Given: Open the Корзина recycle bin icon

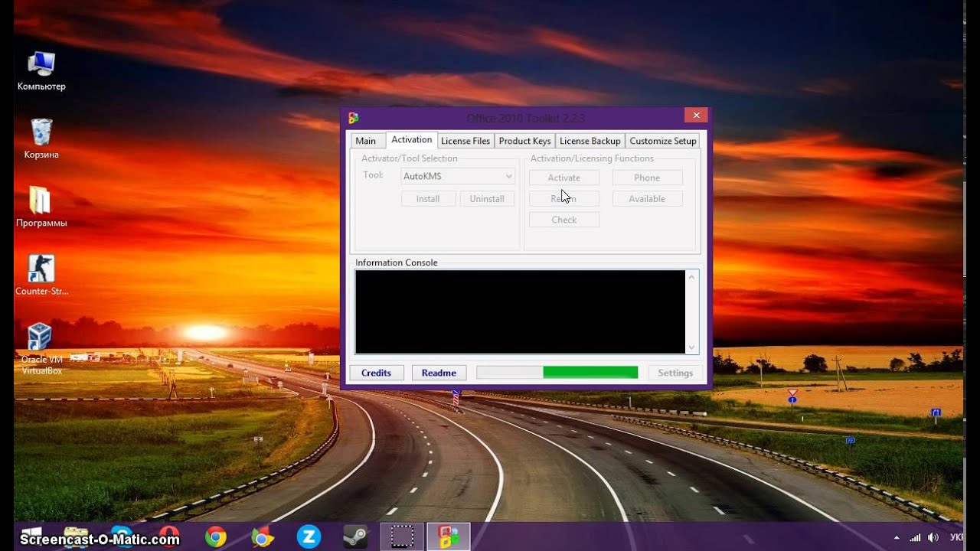Looking at the screenshot, I should 41,139.
